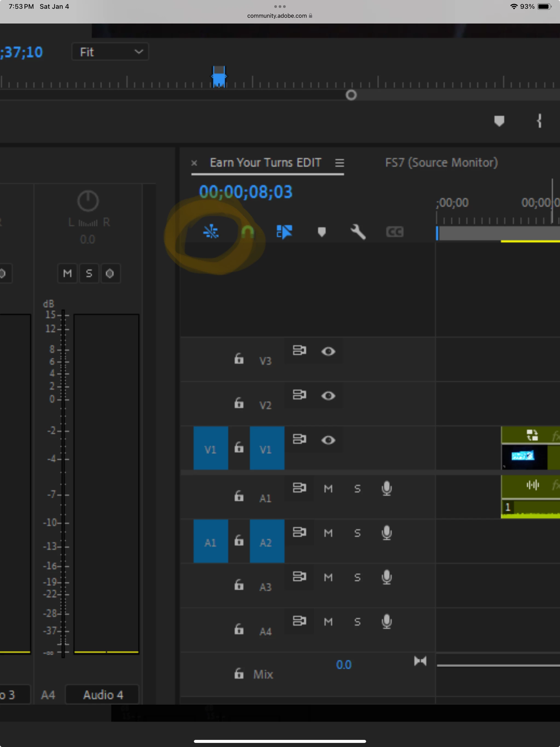Toggle sync lock on V3 track
560x747 pixels.
(x=299, y=351)
